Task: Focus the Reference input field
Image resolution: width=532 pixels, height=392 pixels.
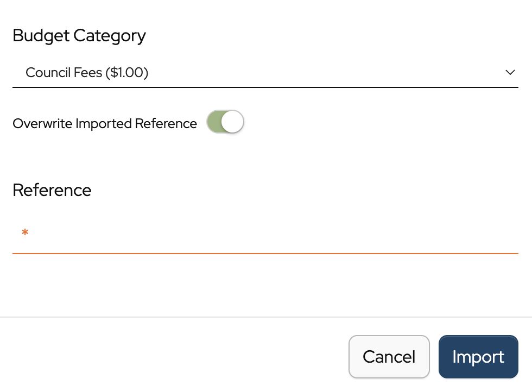Action: point(265,235)
